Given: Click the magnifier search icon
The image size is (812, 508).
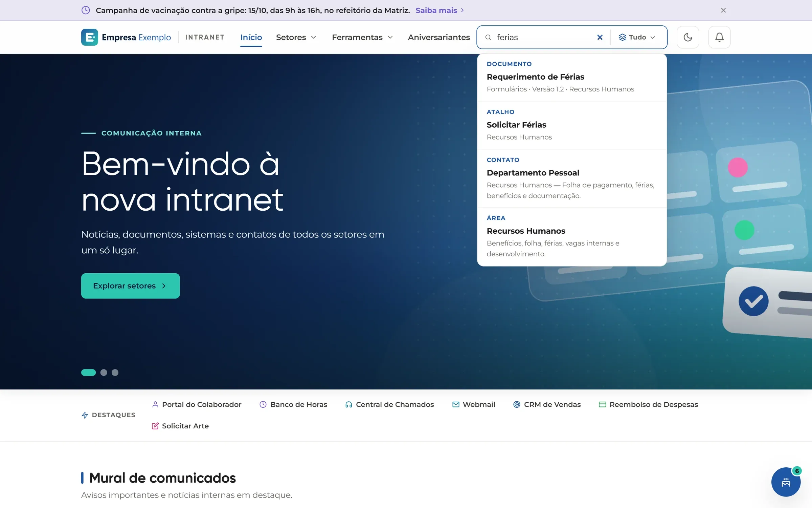Looking at the screenshot, I should tap(488, 37).
